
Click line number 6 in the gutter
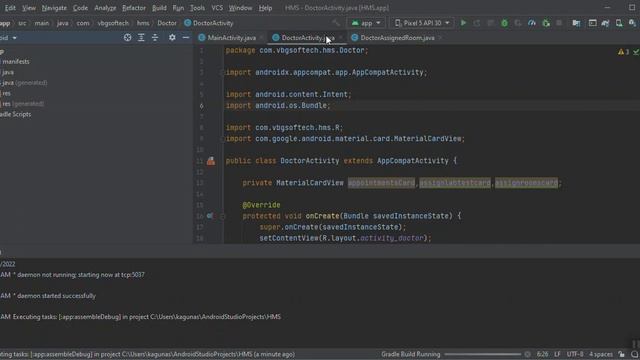[201, 106]
